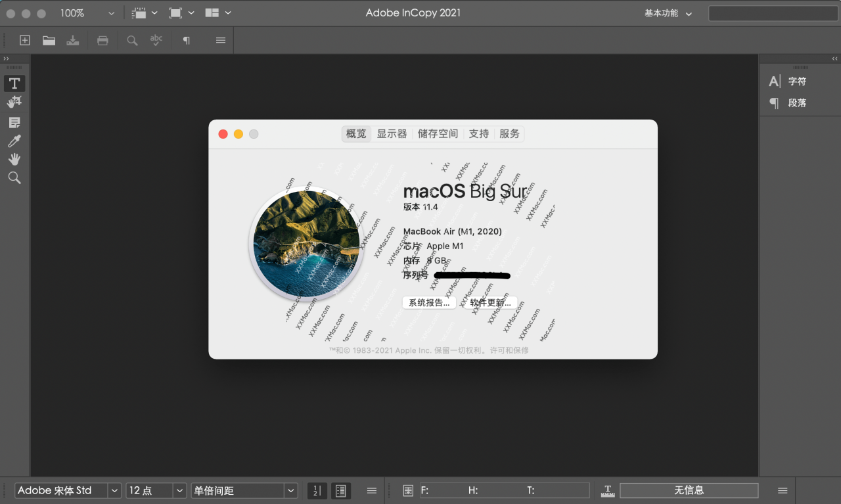Screen dimensions: 841x504
Task: Open a file using the folder icon
Action: tap(49, 40)
